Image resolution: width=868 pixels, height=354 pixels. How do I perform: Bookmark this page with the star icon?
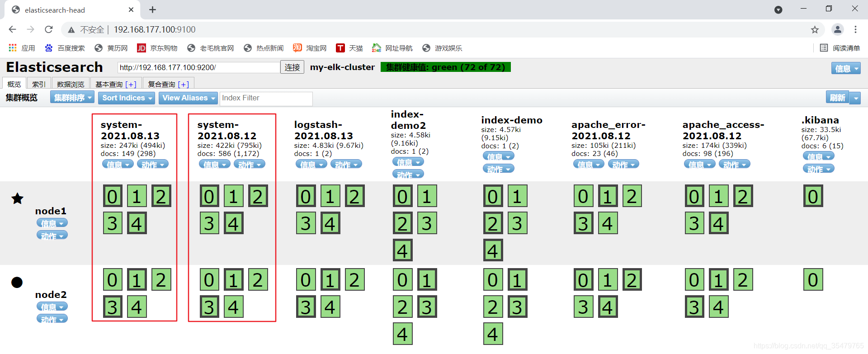pos(815,29)
